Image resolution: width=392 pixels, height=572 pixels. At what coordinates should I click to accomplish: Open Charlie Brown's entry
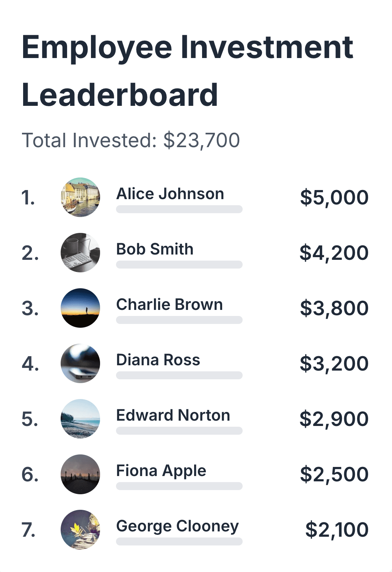coord(195,308)
